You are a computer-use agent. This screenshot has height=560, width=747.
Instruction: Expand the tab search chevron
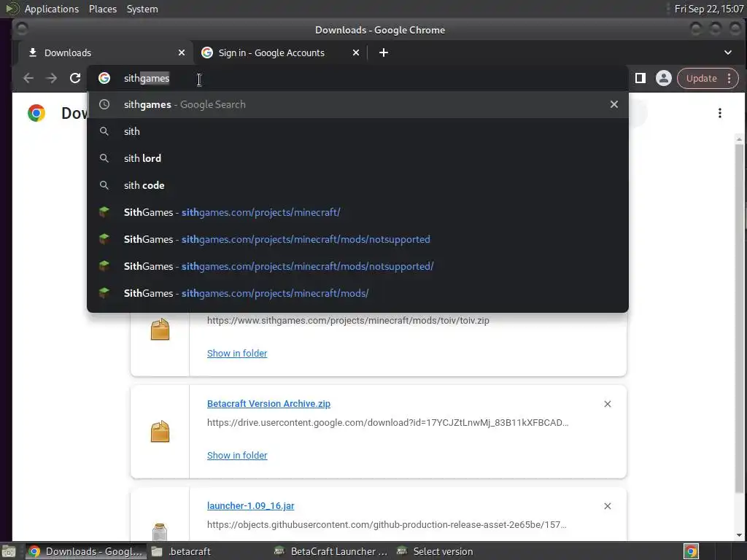pyautogui.click(x=727, y=52)
